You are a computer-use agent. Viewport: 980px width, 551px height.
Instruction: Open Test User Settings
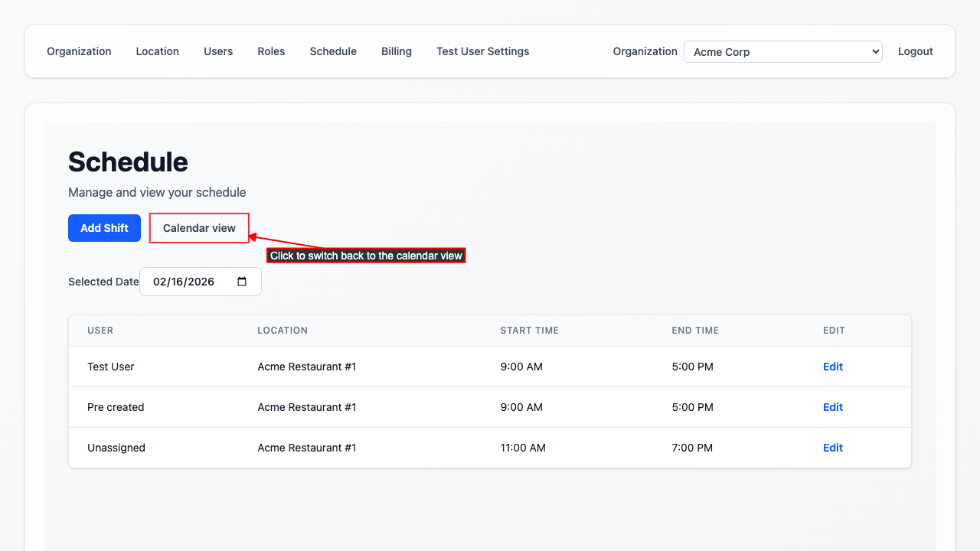point(482,51)
